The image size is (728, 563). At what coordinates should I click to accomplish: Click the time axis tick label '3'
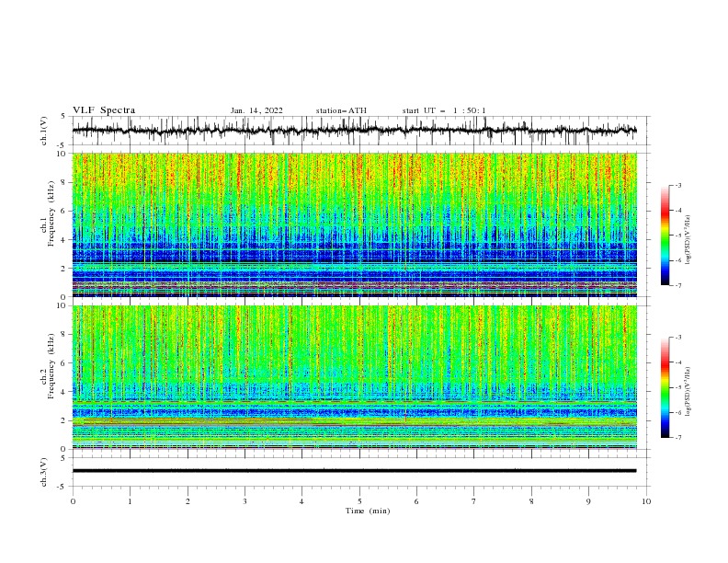(245, 501)
